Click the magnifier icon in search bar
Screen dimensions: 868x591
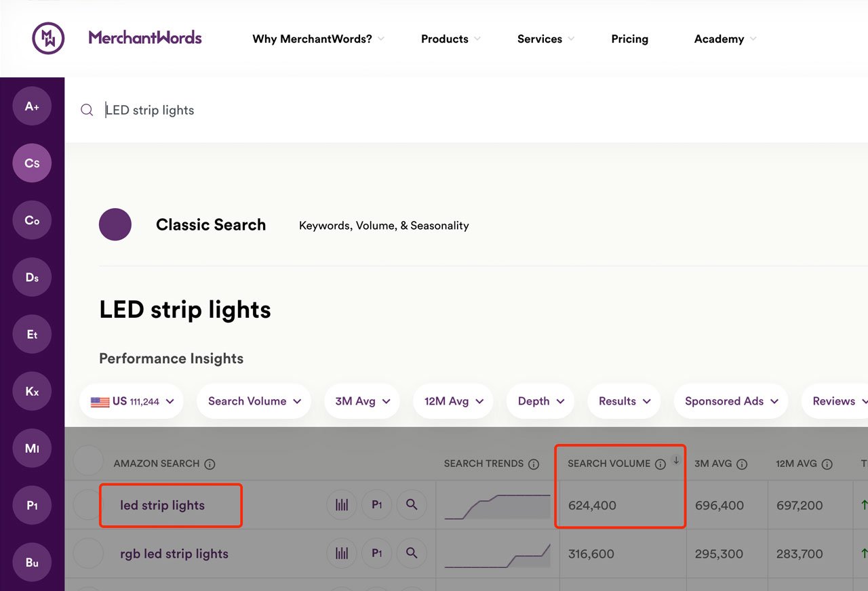click(87, 110)
